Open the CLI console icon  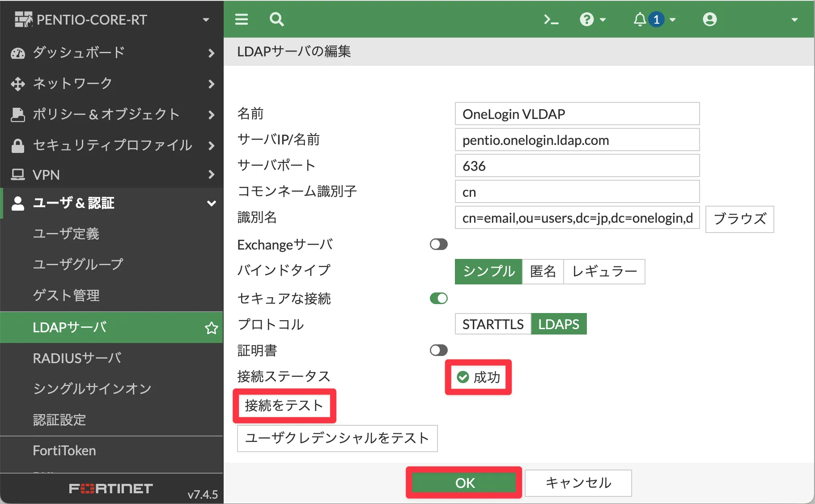[x=551, y=19]
